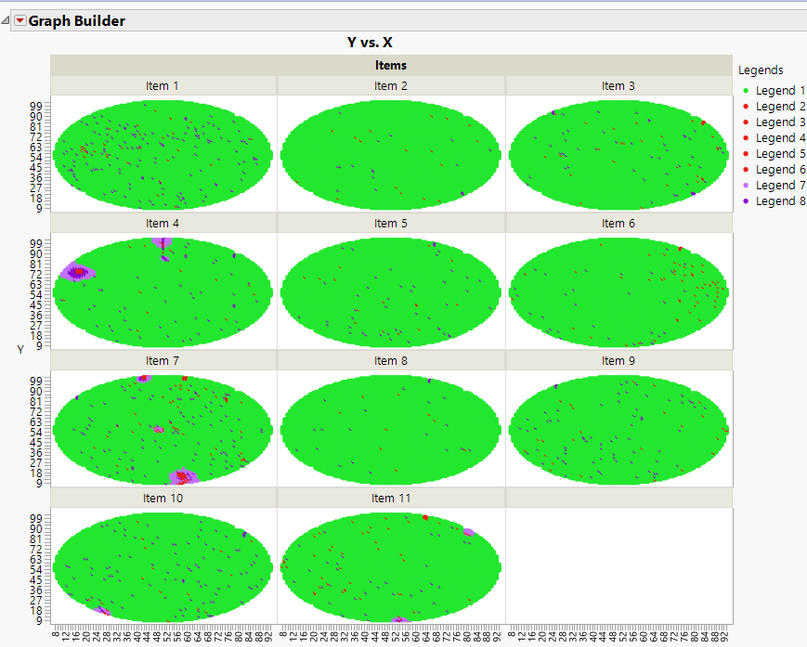
Task: Click the Item 8 panel header
Action: tap(391, 361)
